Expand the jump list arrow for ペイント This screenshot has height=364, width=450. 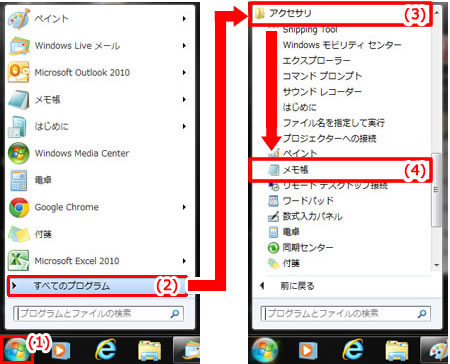click(184, 19)
